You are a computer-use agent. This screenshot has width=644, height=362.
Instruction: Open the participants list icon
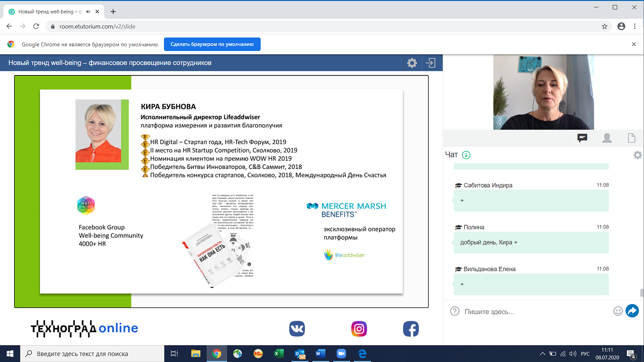pyautogui.click(x=607, y=138)
